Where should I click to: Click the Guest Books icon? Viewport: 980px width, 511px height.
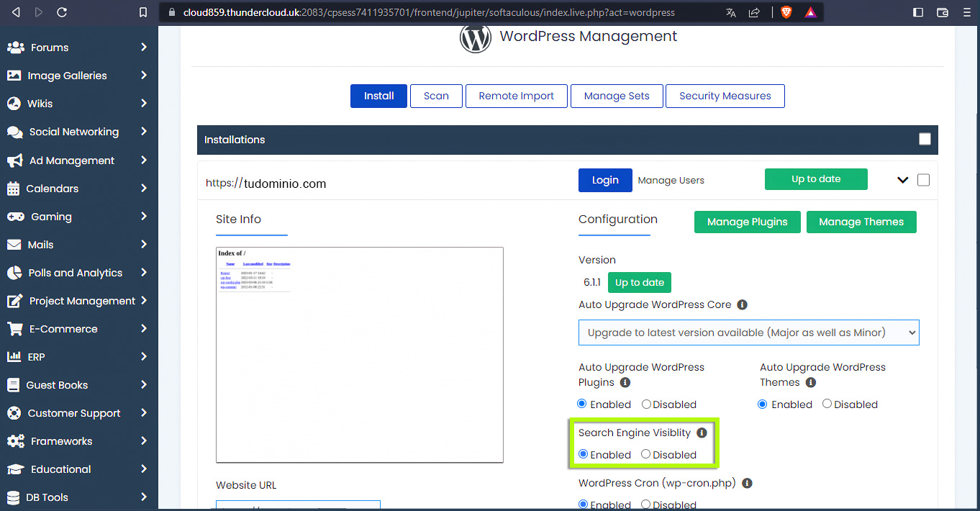(x=13, y=385)
